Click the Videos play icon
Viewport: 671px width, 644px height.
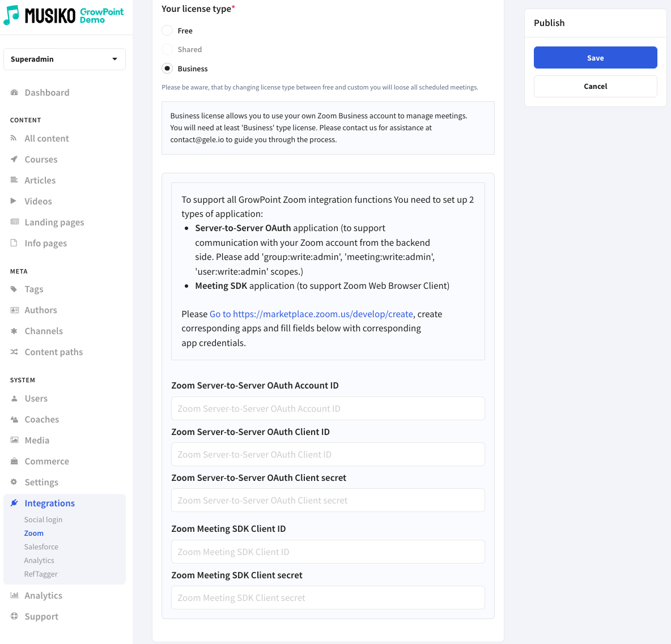(14, 202)
